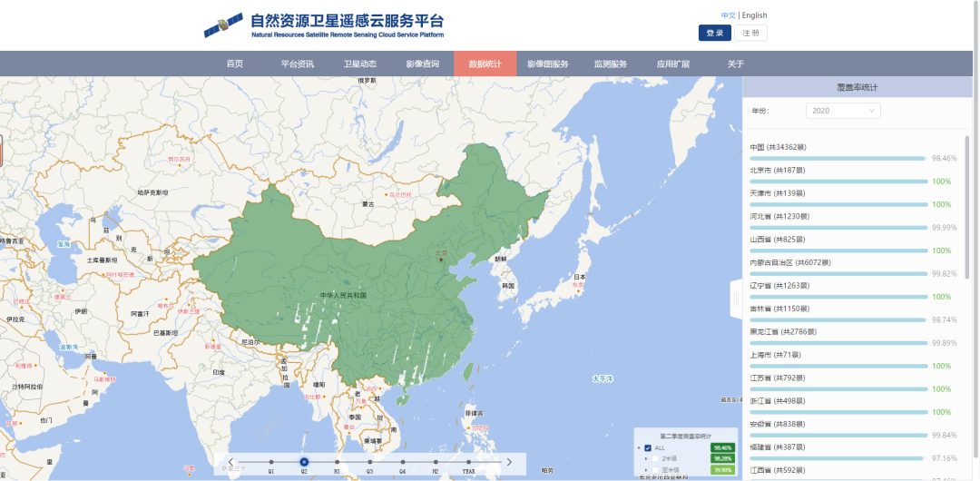Click the Beijing star marker on the map
Screen dimensions: 980x481
click(441, 259)
